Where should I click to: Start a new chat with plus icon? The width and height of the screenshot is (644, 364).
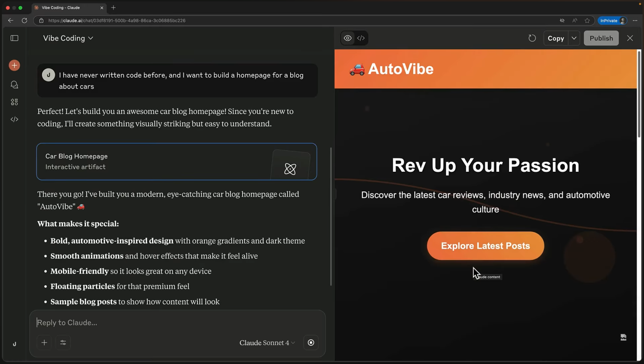[14, 65]
